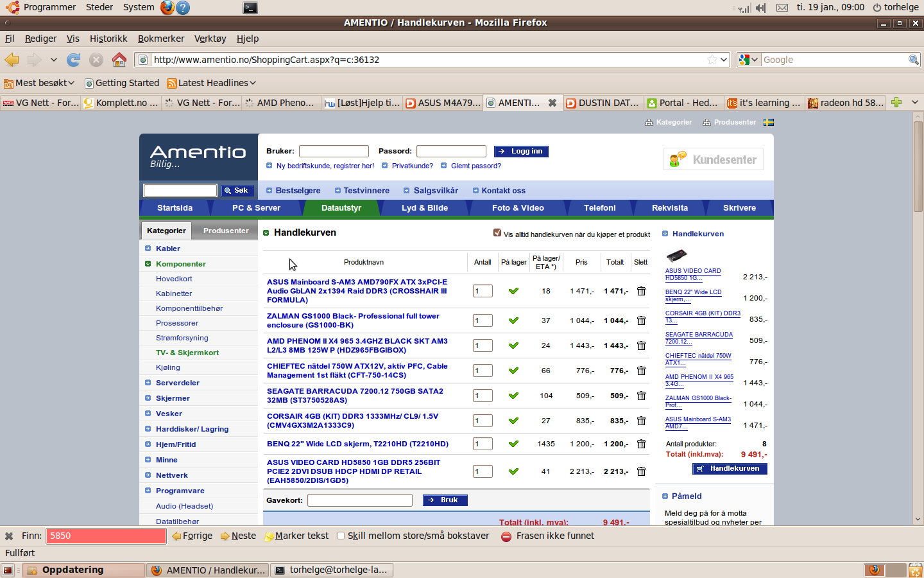Focus the Passord field

click(x=451, y=152)
